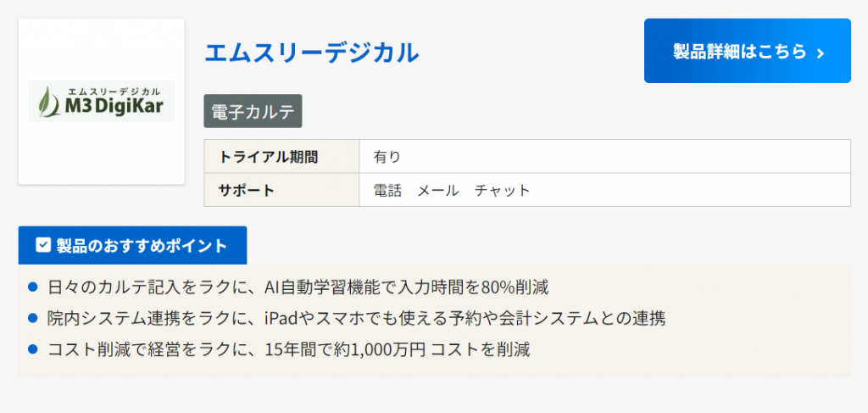Select the 電子カルテ category tag
This screenshot has width=868, height=413.
(x=253, y=111)
